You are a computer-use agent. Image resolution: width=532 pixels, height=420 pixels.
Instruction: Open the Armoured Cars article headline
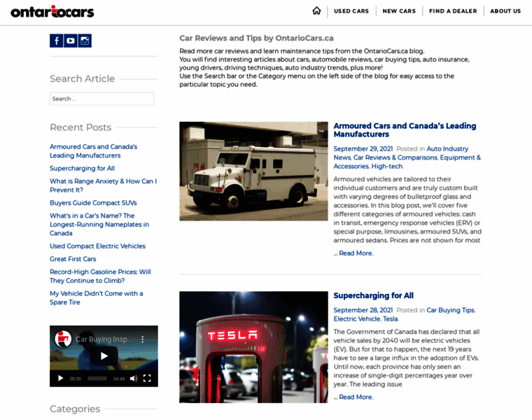(405, 130)
